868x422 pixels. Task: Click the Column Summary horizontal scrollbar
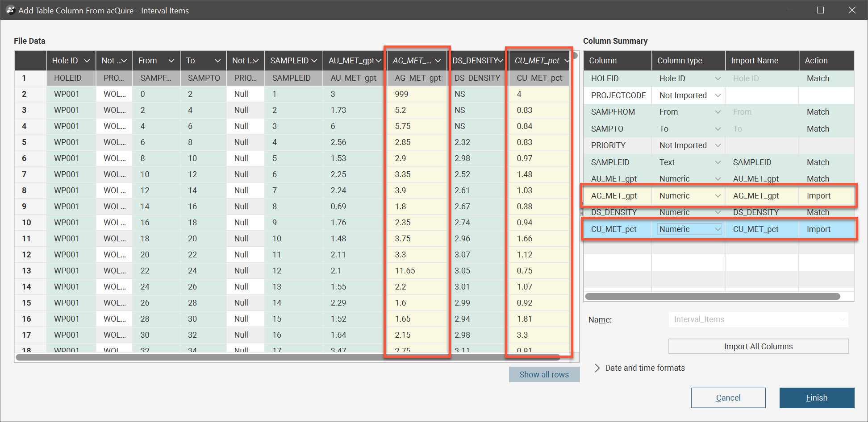pyautogui.click(x=712, y=297)
